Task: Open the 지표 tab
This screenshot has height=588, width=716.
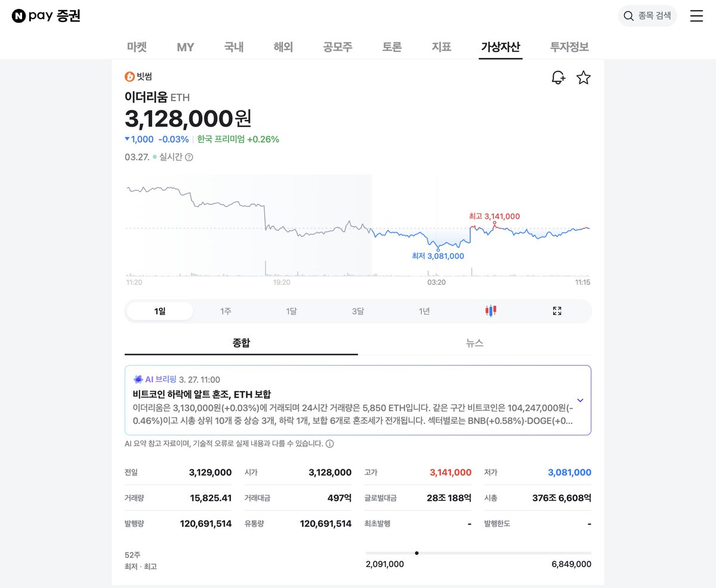Action: (442, 47)
